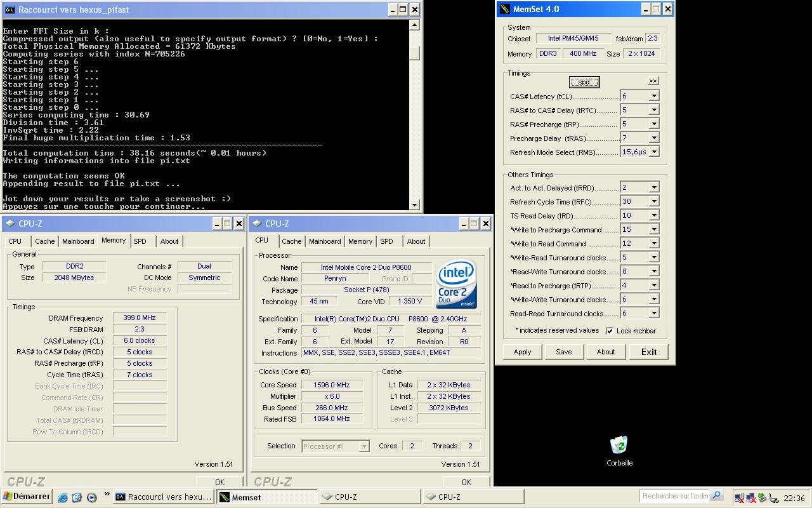
Task: Open the Write to Read Command dropdown
Action: click(653, 243)
